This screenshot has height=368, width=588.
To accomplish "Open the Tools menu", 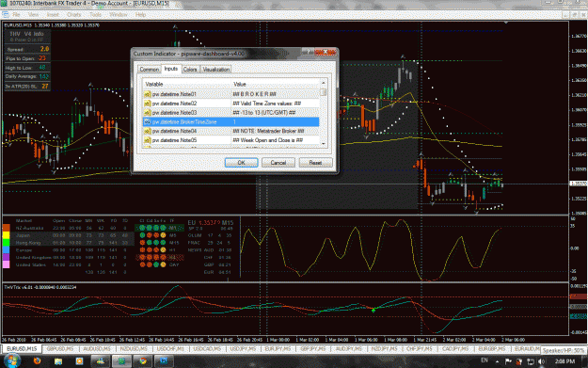I will (x=95, y=15).
